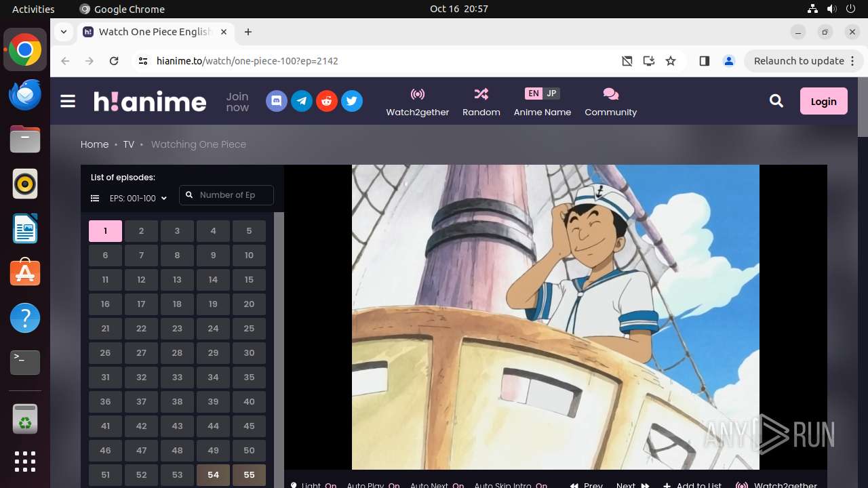The height and width of the screenshot is (488, 868).
Task: Open the hamburger sidebar menu
Action: click(68, 102)
